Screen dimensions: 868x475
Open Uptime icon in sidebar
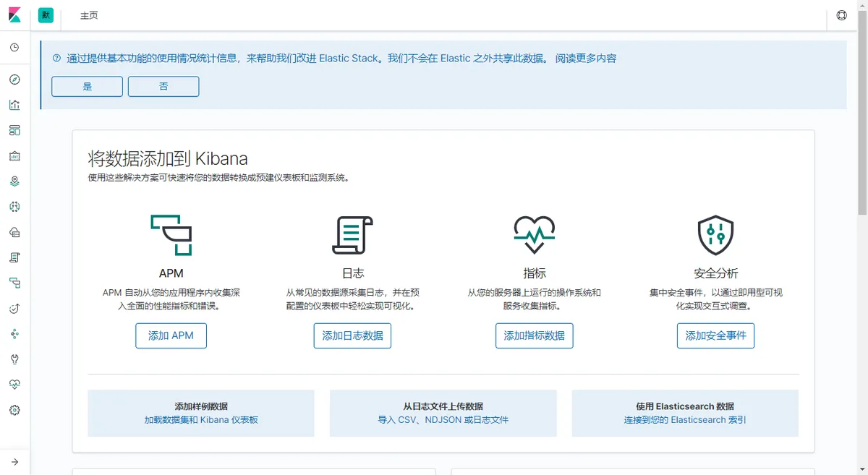tap(14, 309)
